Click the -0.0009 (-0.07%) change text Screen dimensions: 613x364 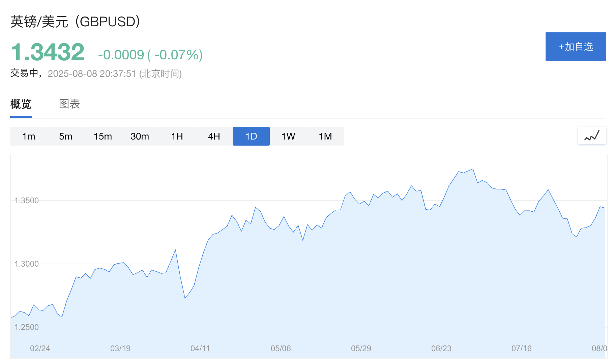tap(150, 55)
